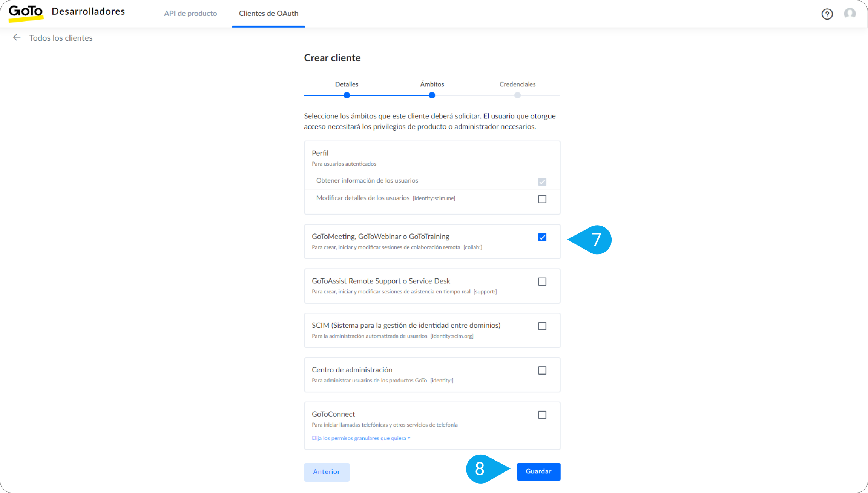Check the GoToAssist Remote Support checkbox
Screen dimensions: 868x493
pyautogui.click(x=542, y=282)
